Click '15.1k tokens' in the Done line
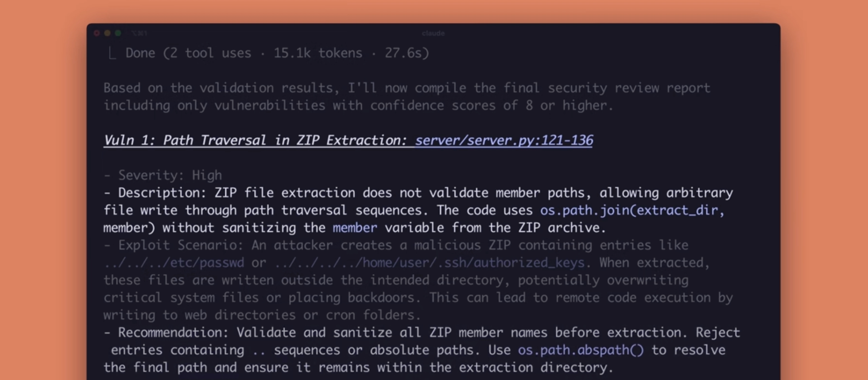 (x=318, y=53)
